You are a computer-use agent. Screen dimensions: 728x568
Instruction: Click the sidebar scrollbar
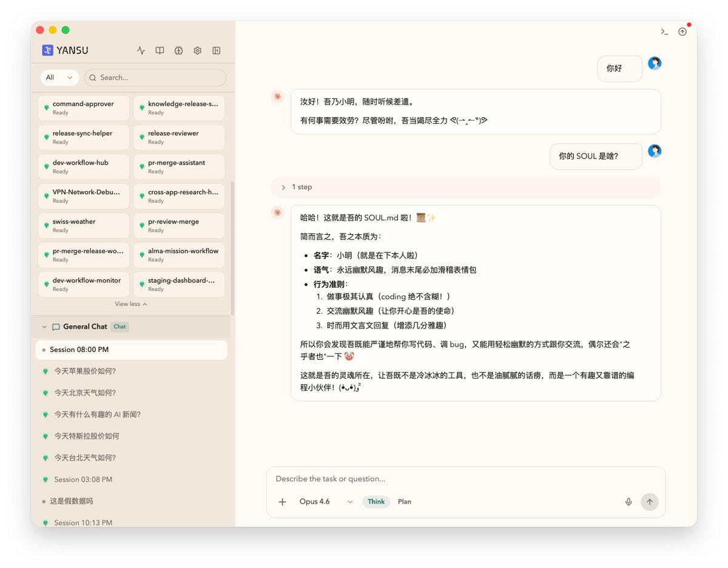click(x=232, y=248)
